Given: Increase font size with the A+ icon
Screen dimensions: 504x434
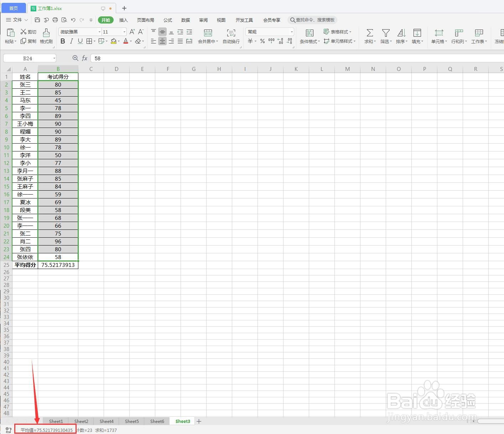Looking at the screenshot, I should pos(132,32).
